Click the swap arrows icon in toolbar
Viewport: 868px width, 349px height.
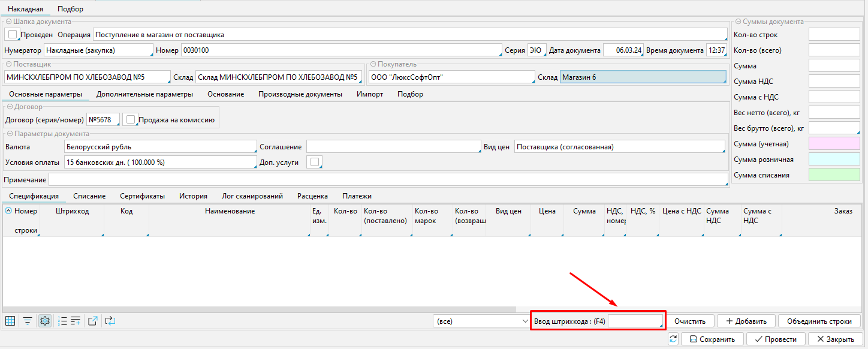(x=110, y=321)
